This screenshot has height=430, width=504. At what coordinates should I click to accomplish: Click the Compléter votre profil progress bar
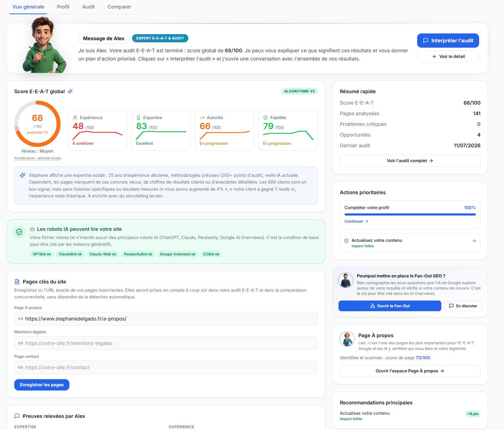point(410,214)
